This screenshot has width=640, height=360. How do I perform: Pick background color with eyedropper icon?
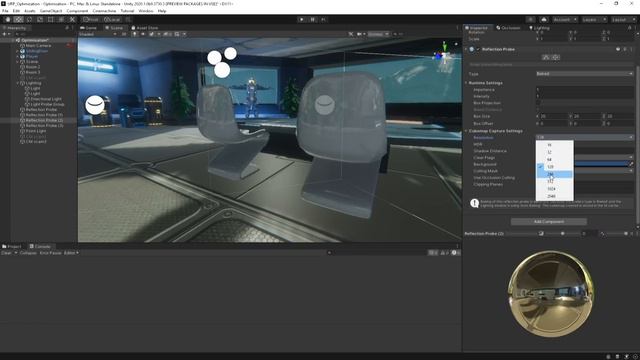631,164
